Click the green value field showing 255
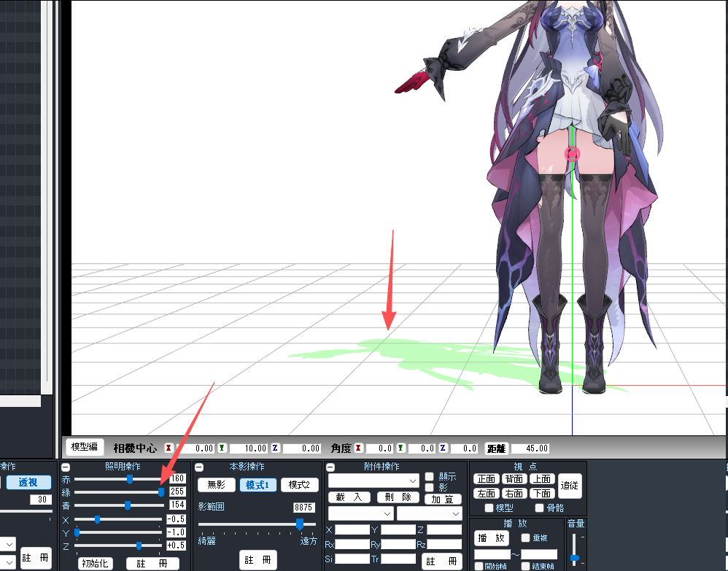This screenshot has height=571, width=728. click(177, 492)
